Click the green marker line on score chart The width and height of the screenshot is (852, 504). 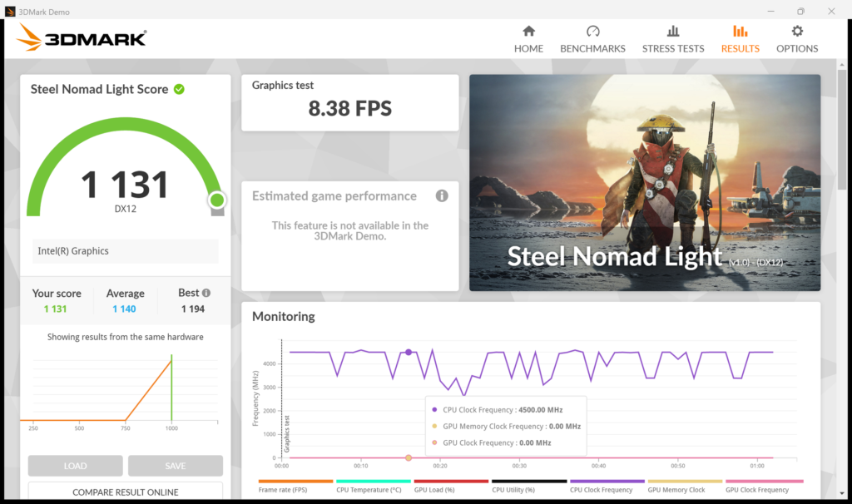coord(171,388)
